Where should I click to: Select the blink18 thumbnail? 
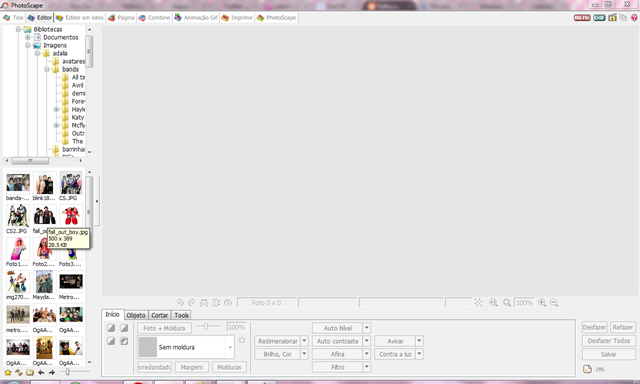[x=44, y=186]
